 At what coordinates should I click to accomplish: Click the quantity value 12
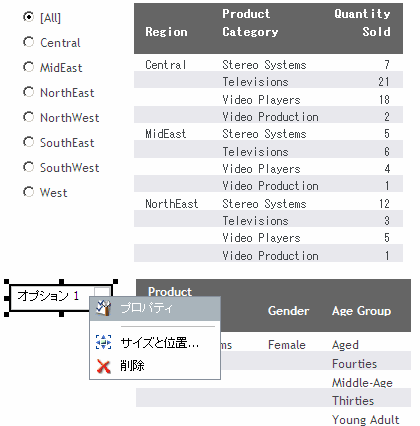384,203
